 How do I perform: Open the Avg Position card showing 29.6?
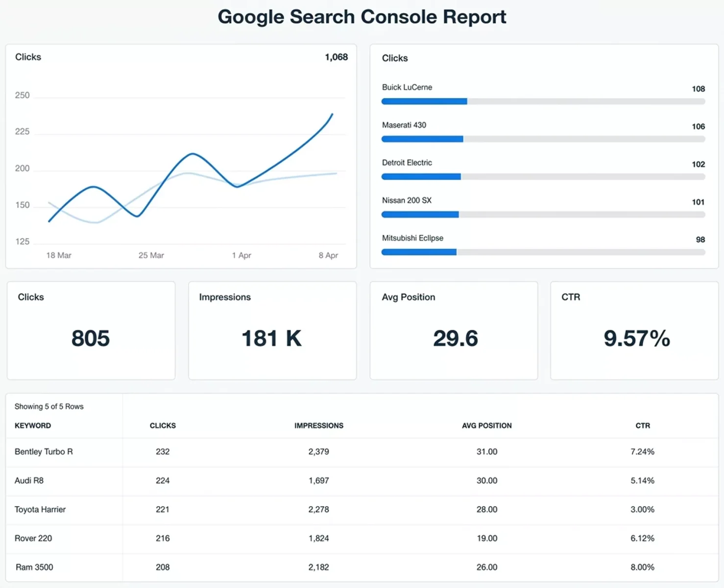tap(454, 331)
